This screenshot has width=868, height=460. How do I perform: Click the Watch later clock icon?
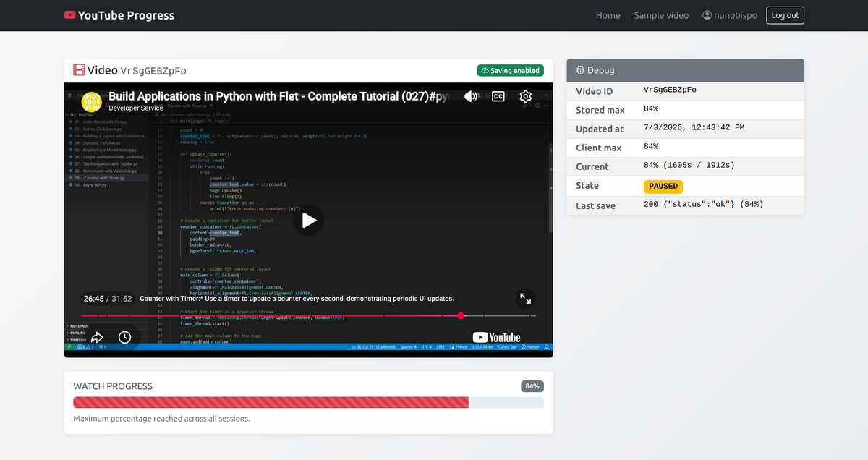point(124,337)
